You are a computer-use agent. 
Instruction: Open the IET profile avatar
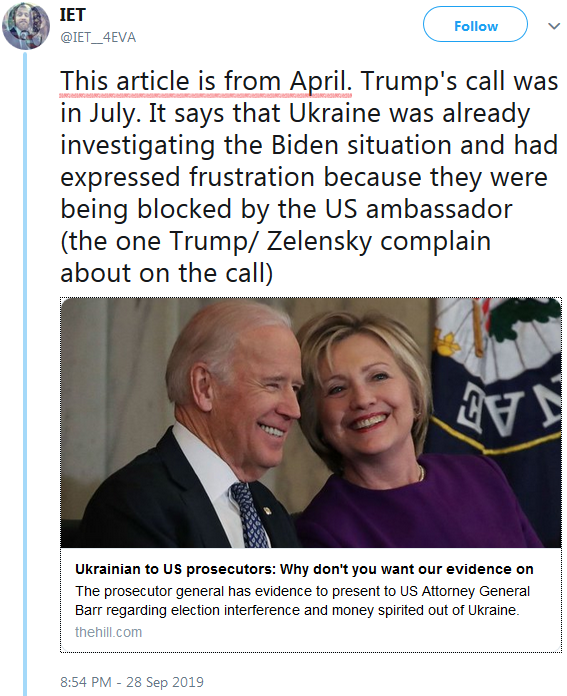26,26
